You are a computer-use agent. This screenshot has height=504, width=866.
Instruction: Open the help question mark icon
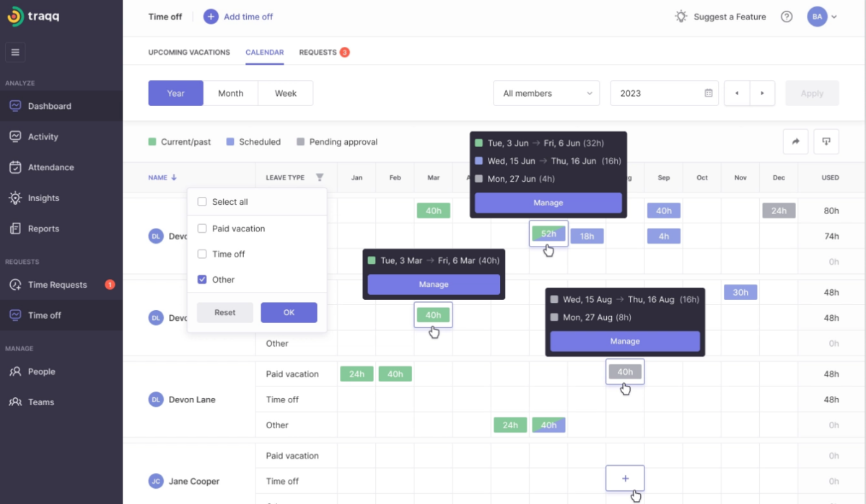click(787, 17)
